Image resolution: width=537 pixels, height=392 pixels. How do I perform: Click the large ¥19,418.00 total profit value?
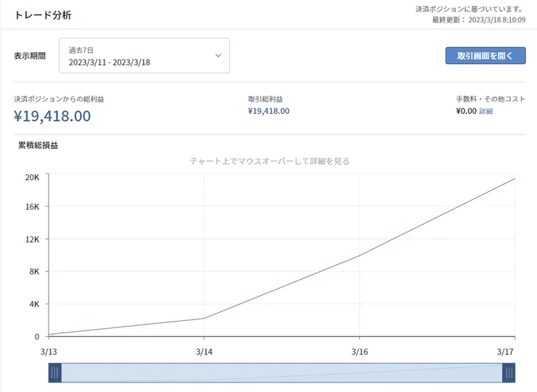(52, 116)
